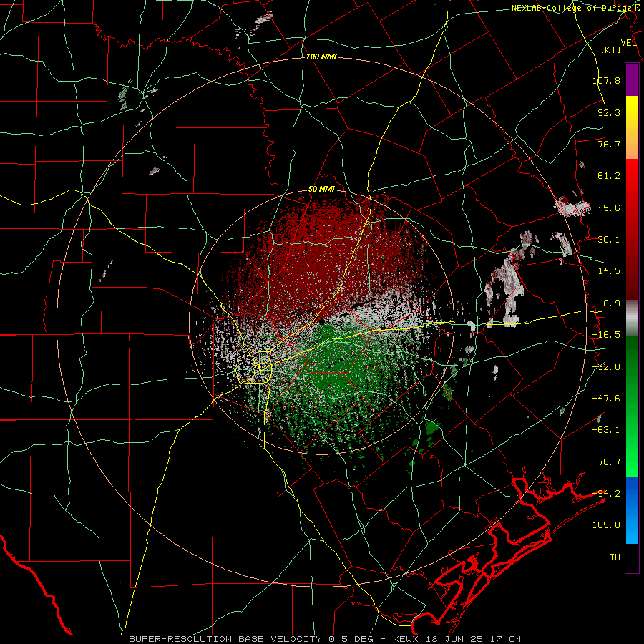This screenshot has height=644, width=644.
Task: Click the 107.8 velocity scale value
Action: (606, 80)
